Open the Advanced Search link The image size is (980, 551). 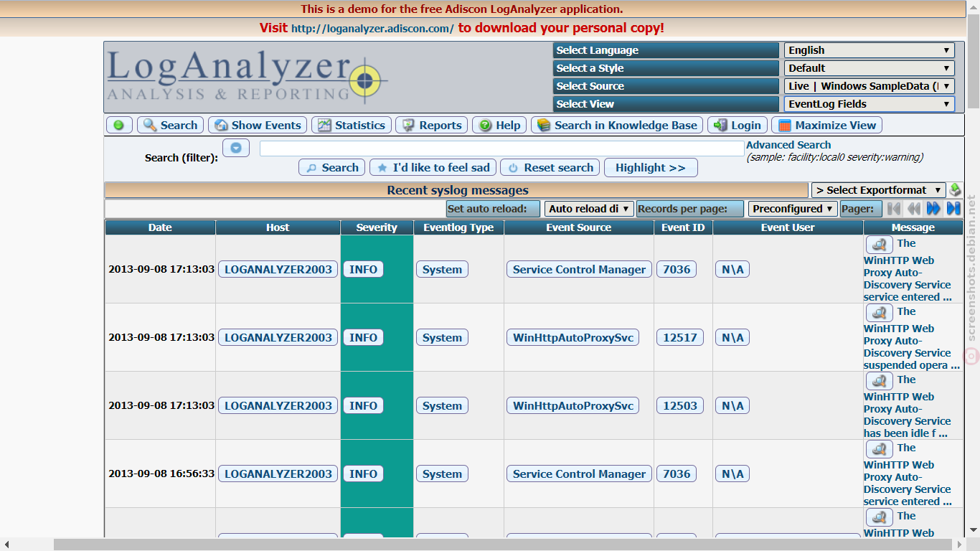click(x=788, y=145)
